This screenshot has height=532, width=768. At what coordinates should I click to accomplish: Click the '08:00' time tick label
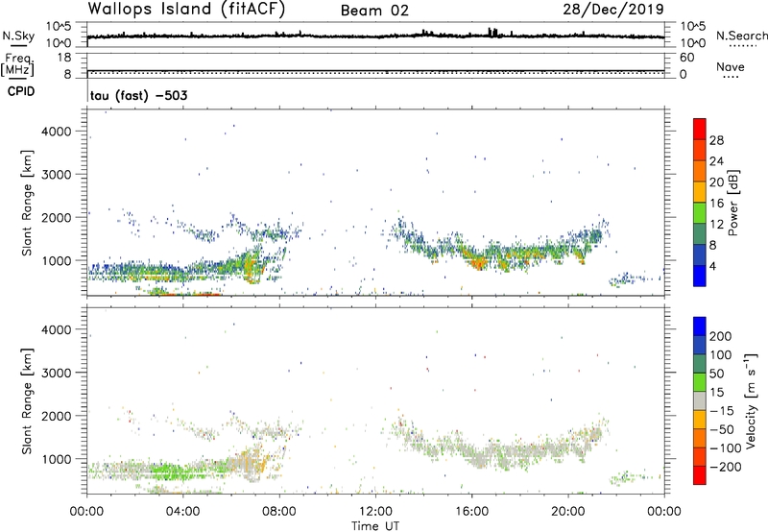279,512
